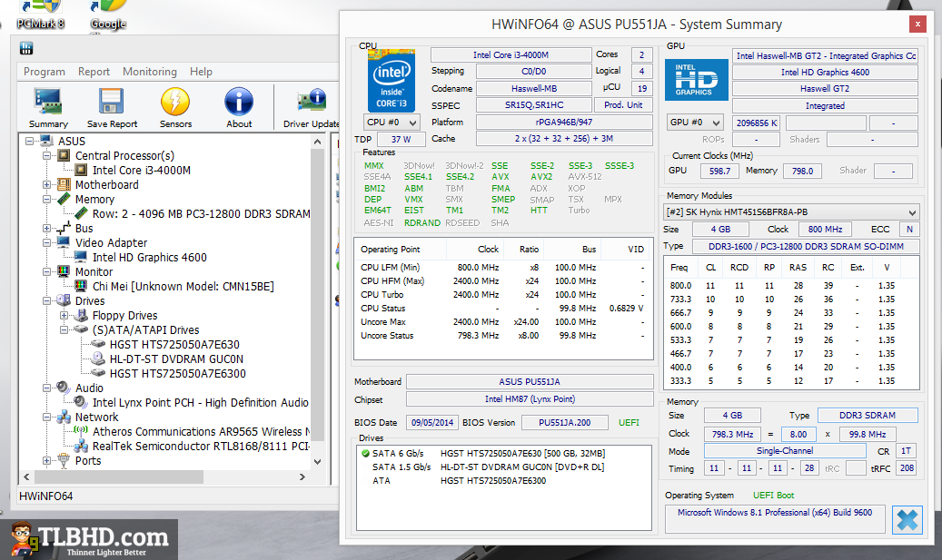This screenshot has width=942, height=560.
Task: Click the BIOS Date 09/05/2014 field
Action: (x=432, y=423)
